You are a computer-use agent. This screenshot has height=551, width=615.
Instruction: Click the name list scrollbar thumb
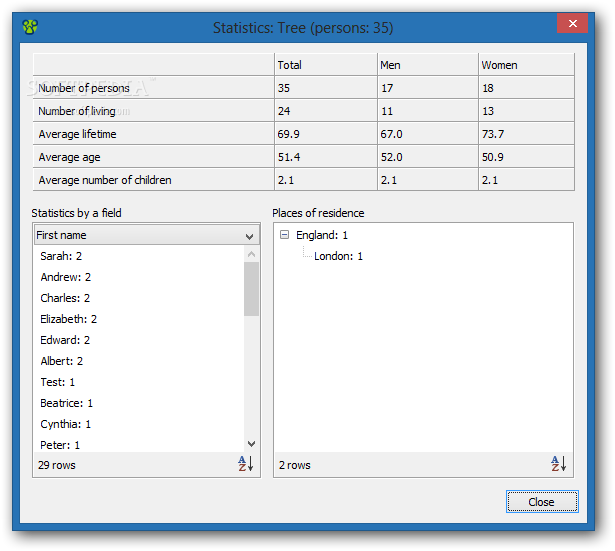(251, 289)
